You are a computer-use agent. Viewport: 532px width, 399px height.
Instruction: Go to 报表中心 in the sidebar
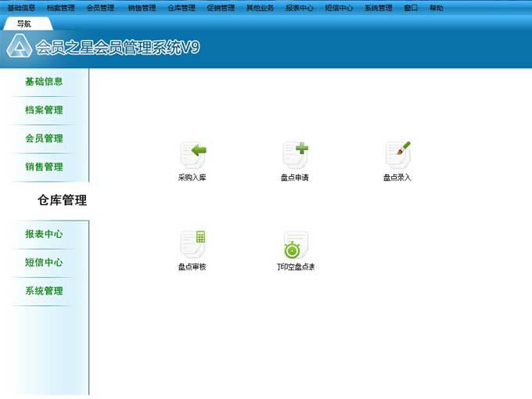click(44, 234)
